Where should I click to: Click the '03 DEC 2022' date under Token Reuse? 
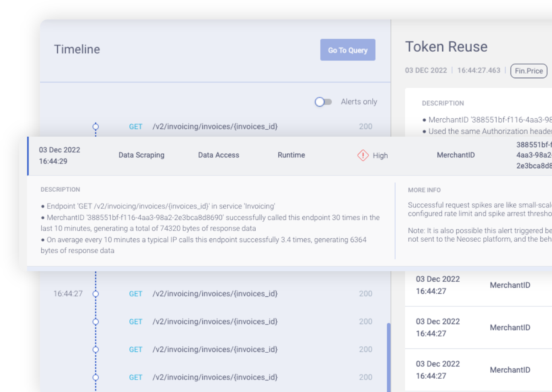[426, 70]
